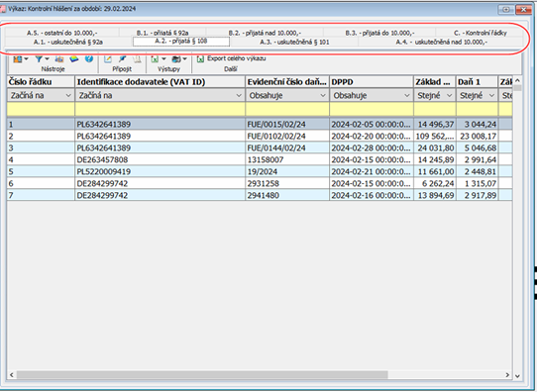This screenshot has width=537, height=392.
Task: Click the DPPD column header
Action: (372, 82)
